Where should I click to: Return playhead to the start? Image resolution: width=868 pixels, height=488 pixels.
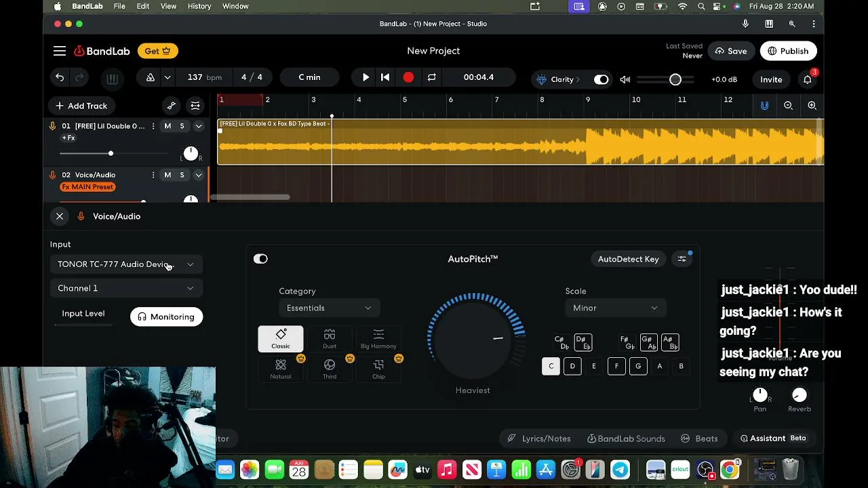click(x=385, y=77)
